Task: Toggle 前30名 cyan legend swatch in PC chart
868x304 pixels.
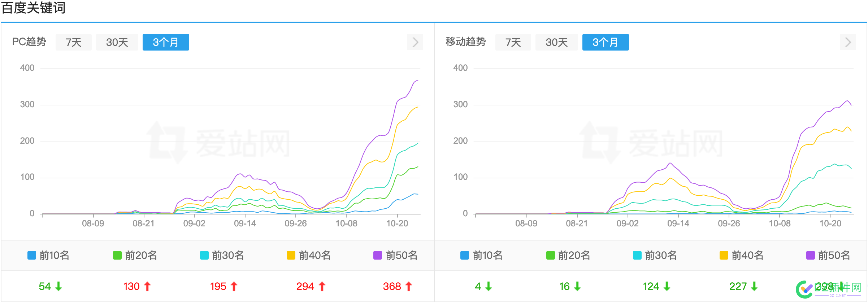Action: [x=204, y=255]
